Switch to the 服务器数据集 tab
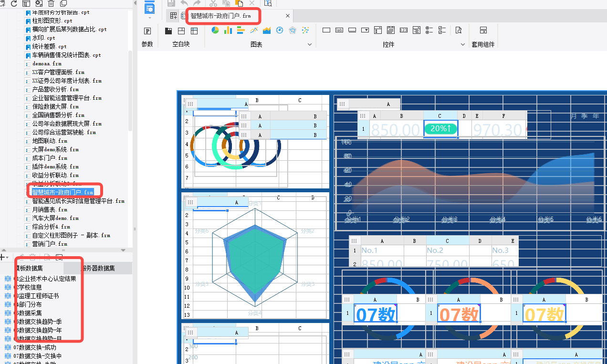 coord(98,268)
